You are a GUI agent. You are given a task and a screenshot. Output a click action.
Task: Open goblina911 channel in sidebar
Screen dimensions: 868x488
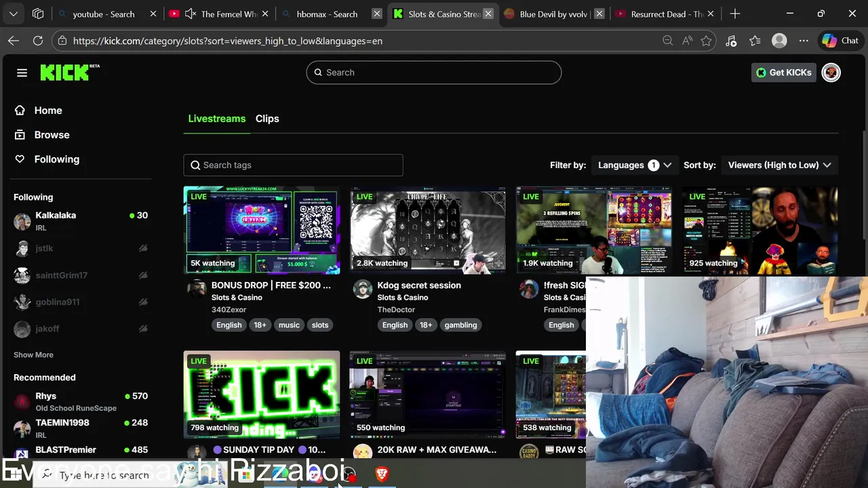coord(81,302)
